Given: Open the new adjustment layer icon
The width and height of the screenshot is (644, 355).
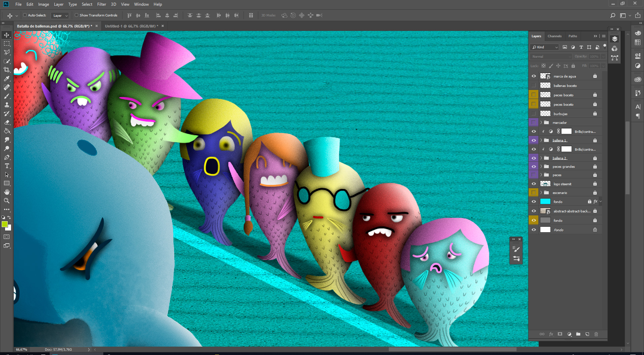Looking at the screenshot, I should coord(569,334).
